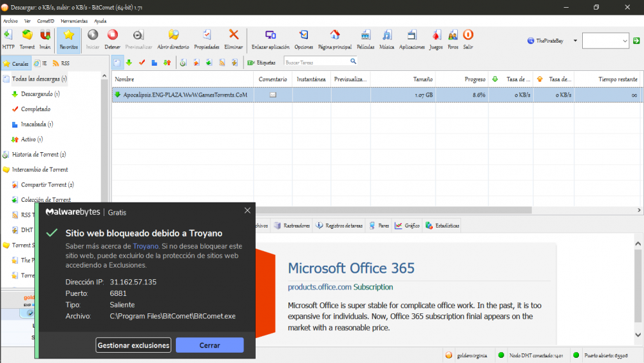The height and width of the screenshot is (363, 644).
Task: Open the Herramientas menu
Action: (x=74, y=21)
